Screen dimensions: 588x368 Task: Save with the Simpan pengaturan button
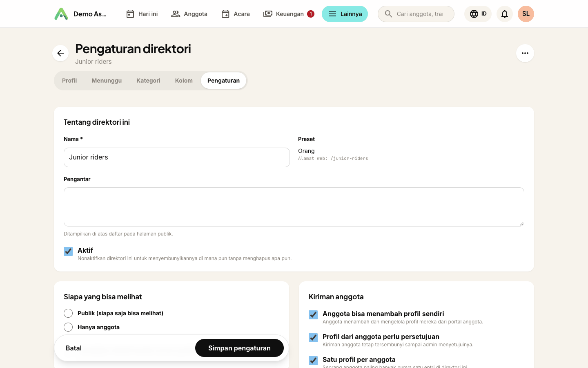[x=239, y=348]
